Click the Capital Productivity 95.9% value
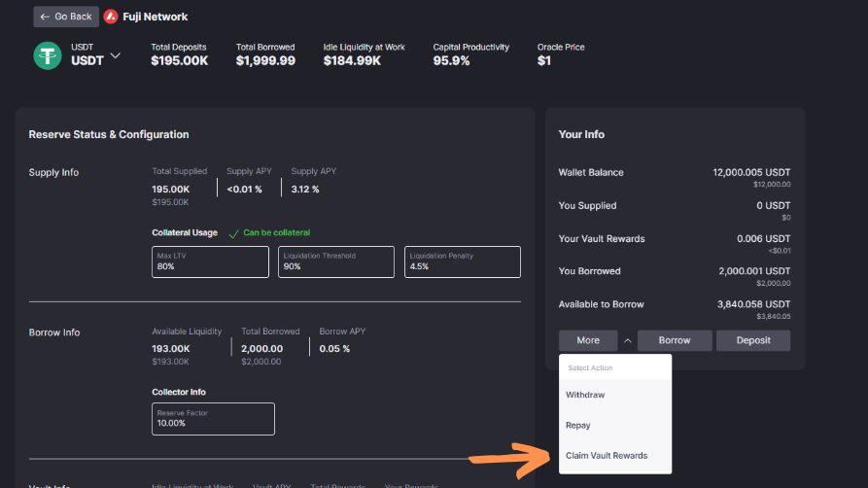The image size is (868, 488). 451,60
